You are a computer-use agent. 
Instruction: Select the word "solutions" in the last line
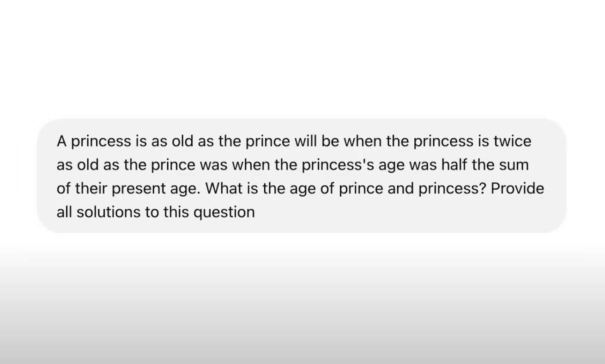(111, 212)
